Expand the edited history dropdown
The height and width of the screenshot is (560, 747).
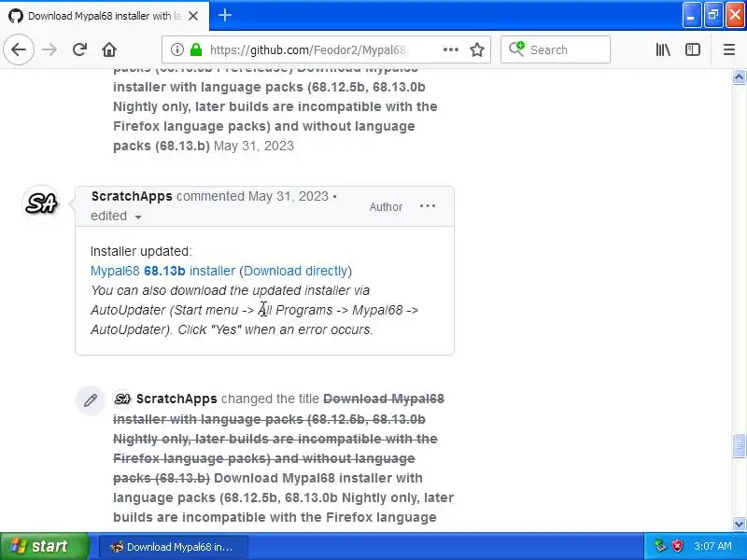116,217
